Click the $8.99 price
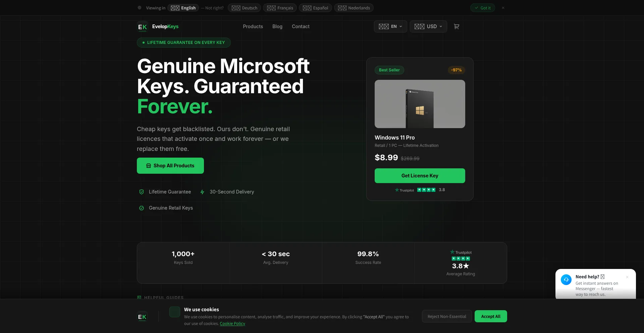The image size is (644, 333). point(386,158)
